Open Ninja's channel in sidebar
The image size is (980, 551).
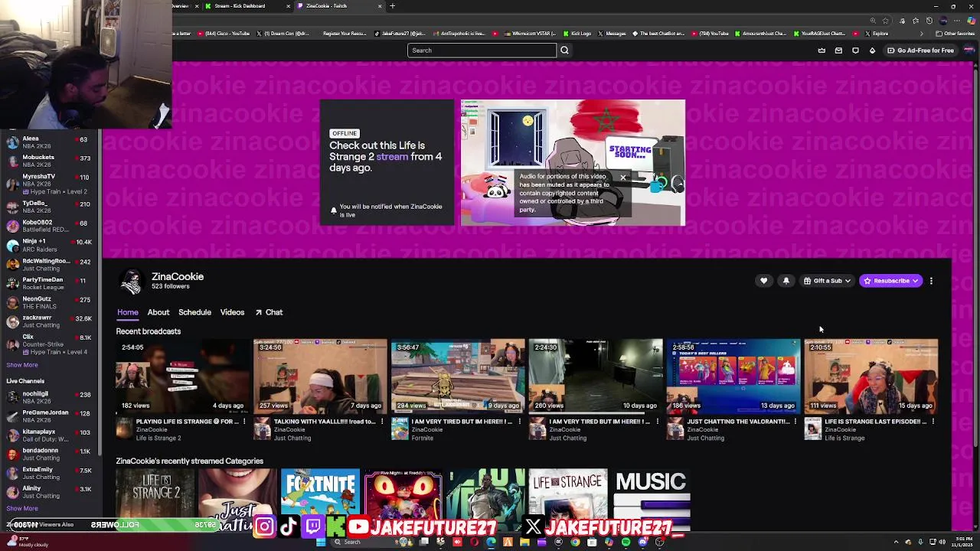point(51,245)
